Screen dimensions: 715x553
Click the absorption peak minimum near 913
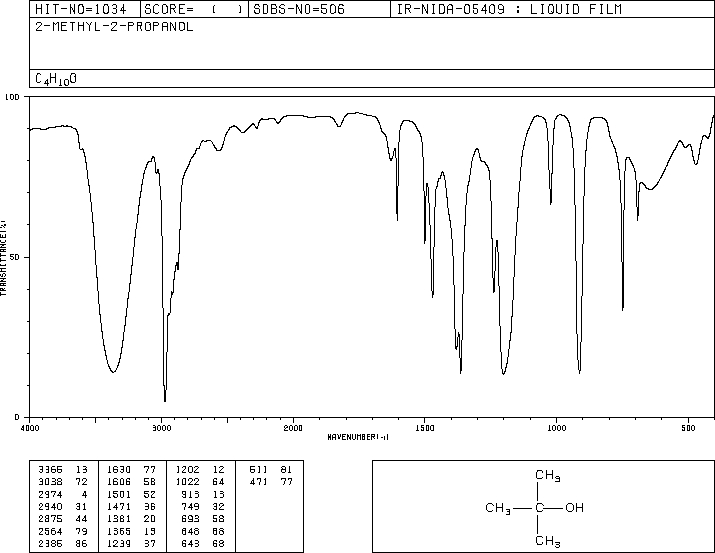[x=580, y=372]
